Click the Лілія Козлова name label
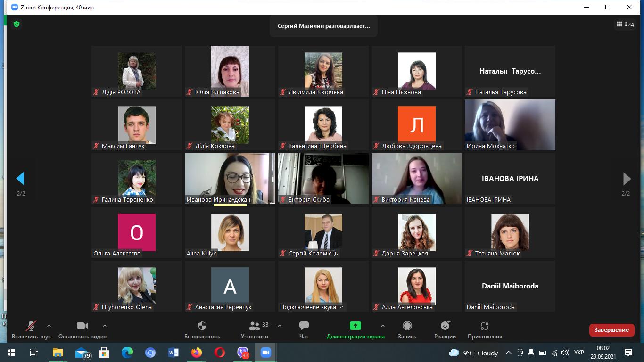 click(x=215, y=146)
